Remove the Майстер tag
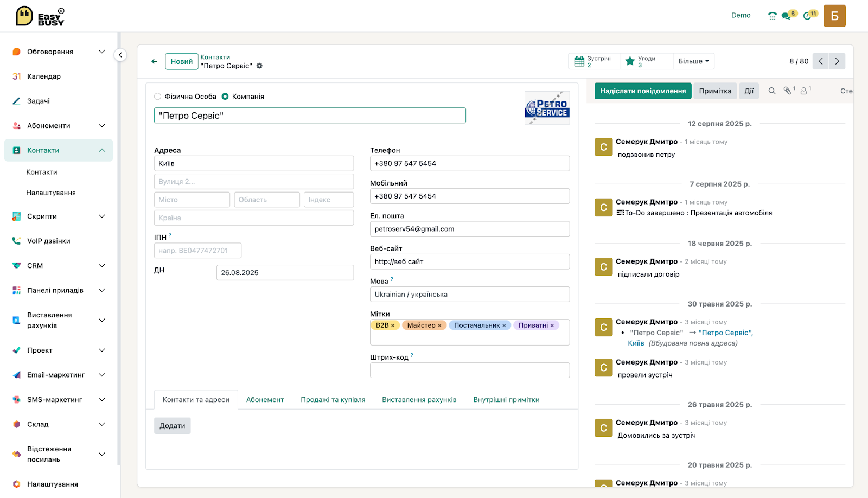Image resolution: width=868 pixels, height=498 pixels. tap(439, 325)
